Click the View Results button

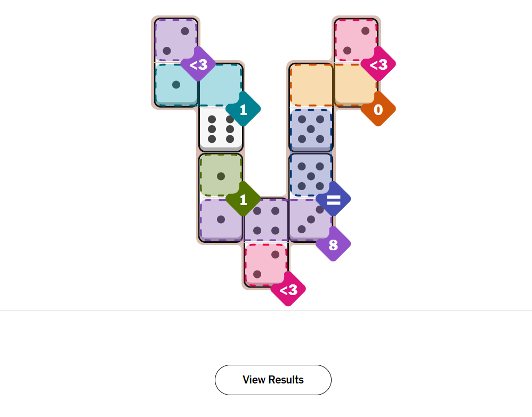point(273,380)
